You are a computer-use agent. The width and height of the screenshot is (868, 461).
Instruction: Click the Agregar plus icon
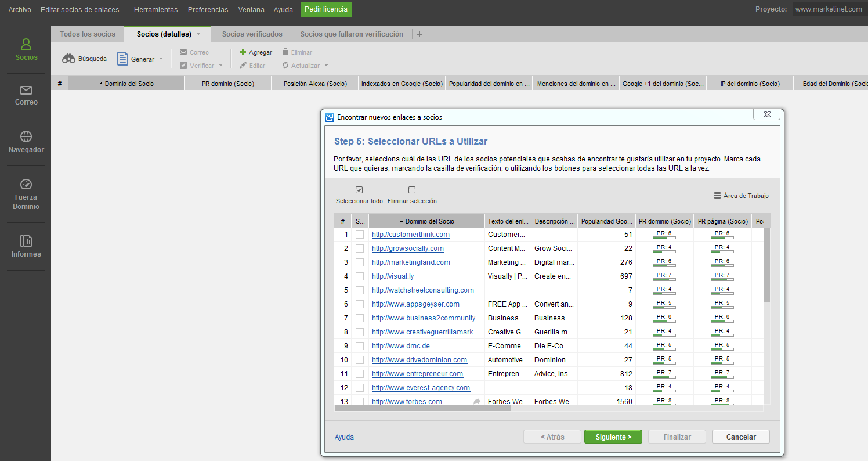tap(243, 52)
